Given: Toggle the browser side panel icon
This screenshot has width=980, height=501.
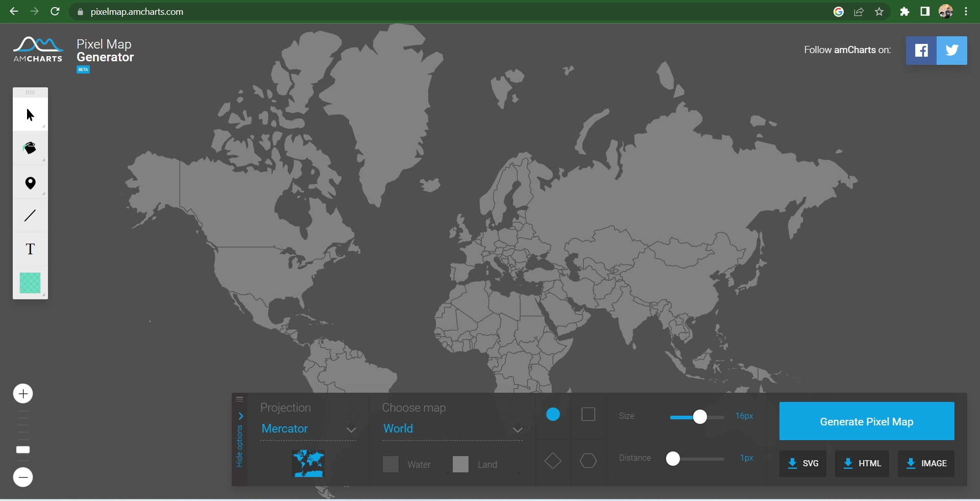Looking at the screenshot, I should click(925, 12).
